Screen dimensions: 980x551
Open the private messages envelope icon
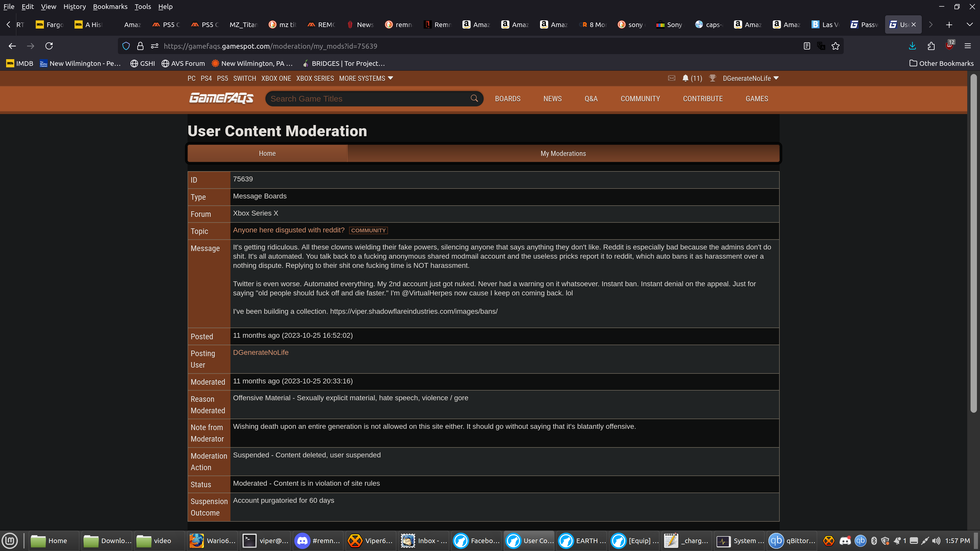click(x=671, y=78)
